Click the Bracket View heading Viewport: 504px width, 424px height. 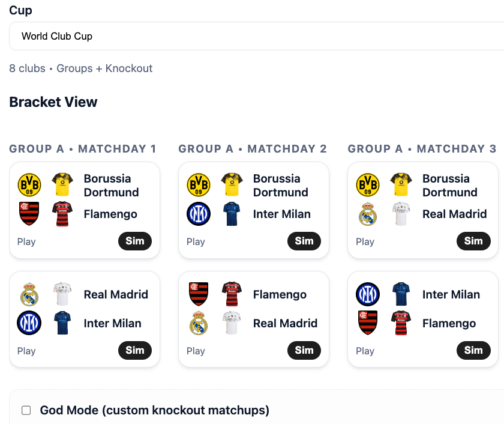53,101
